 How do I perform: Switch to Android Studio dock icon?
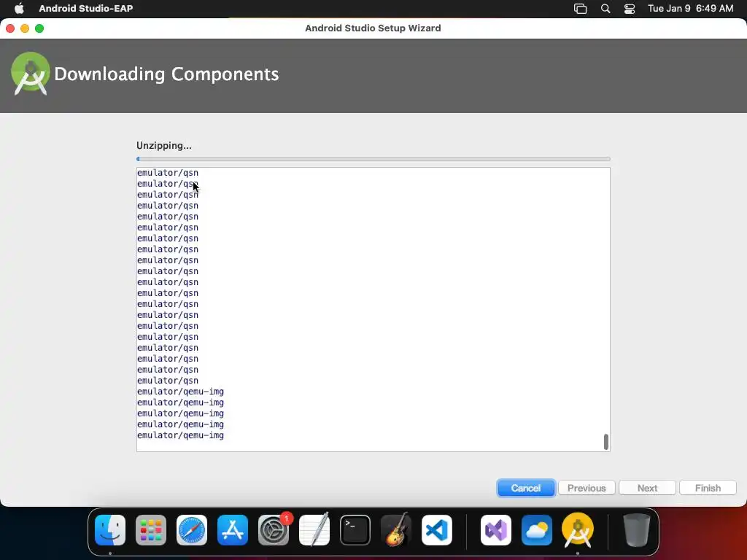point(578,530)
